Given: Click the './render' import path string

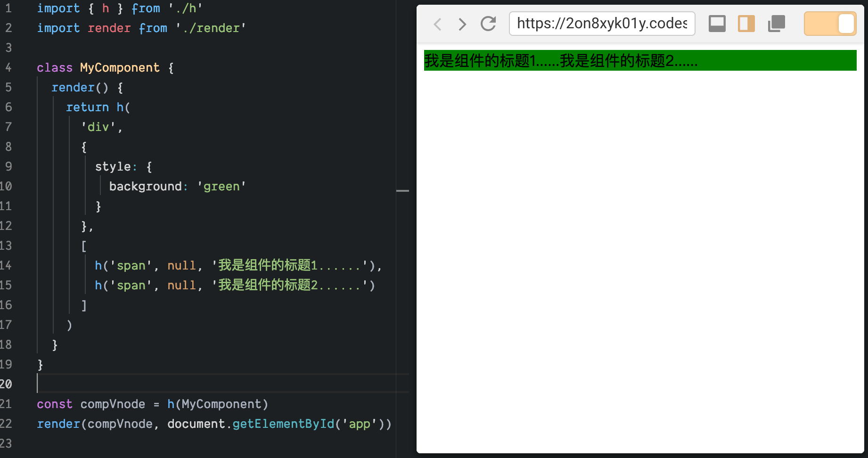Looking at the screenshot, I should (211, 28).
